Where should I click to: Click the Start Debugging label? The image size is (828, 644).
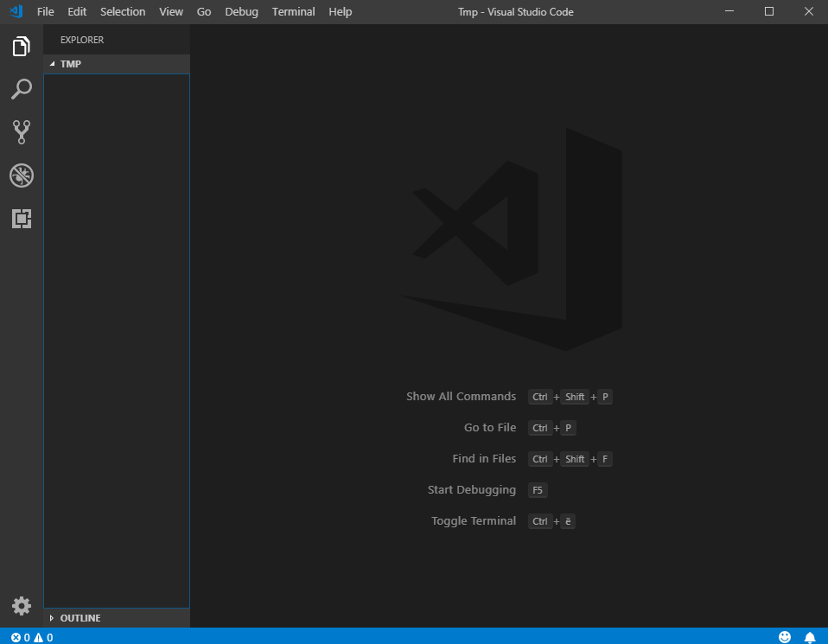[472, 490]
